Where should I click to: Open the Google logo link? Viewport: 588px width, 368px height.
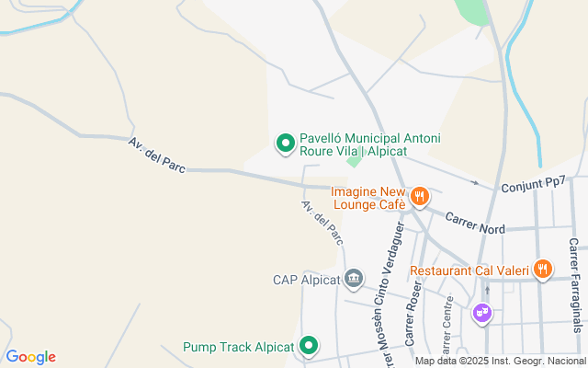(x=30, y=357)
